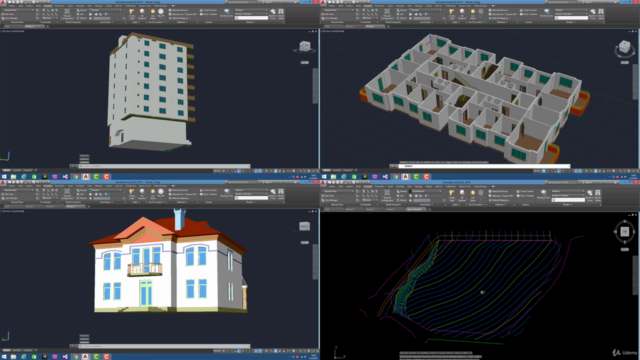Expand Visual Styles panel in tall building window
640x360 pixels.
click(x=107, y=22)
